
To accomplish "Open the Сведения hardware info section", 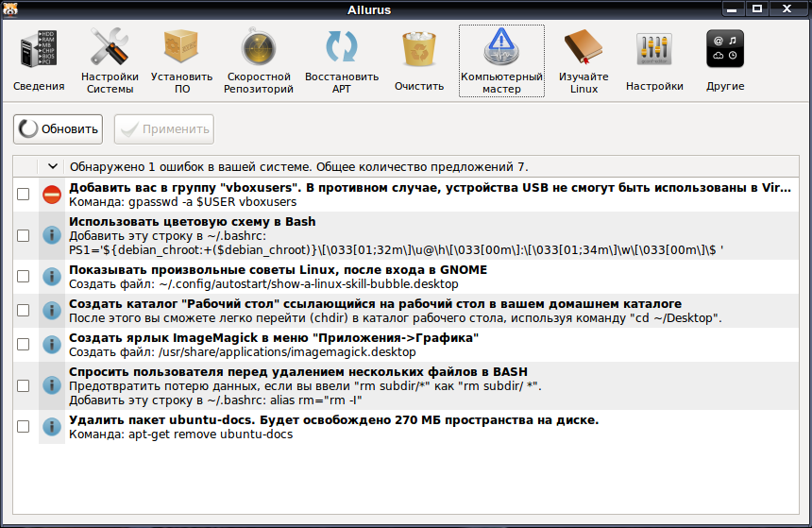I will (39, 60).
